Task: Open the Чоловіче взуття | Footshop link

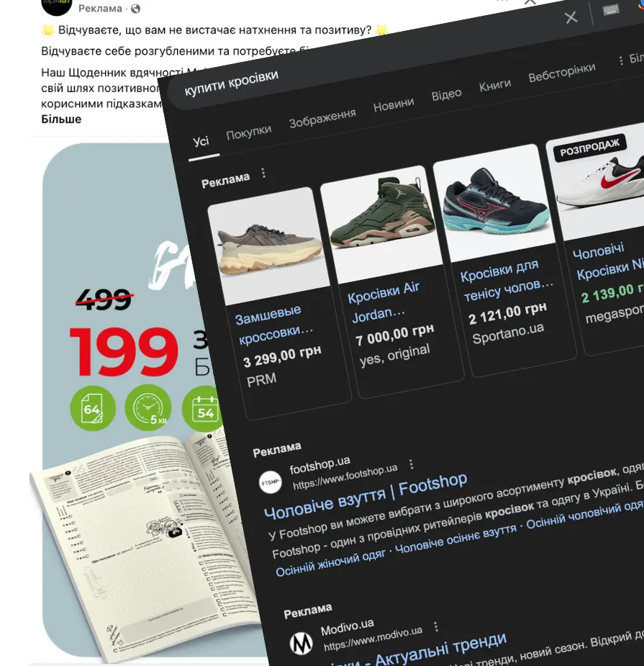Action: click(366, 495)
